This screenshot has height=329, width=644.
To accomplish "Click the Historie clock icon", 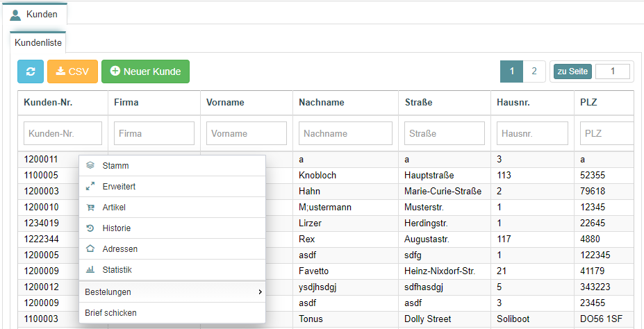I will pyautogui.click(x=90, y=228).
